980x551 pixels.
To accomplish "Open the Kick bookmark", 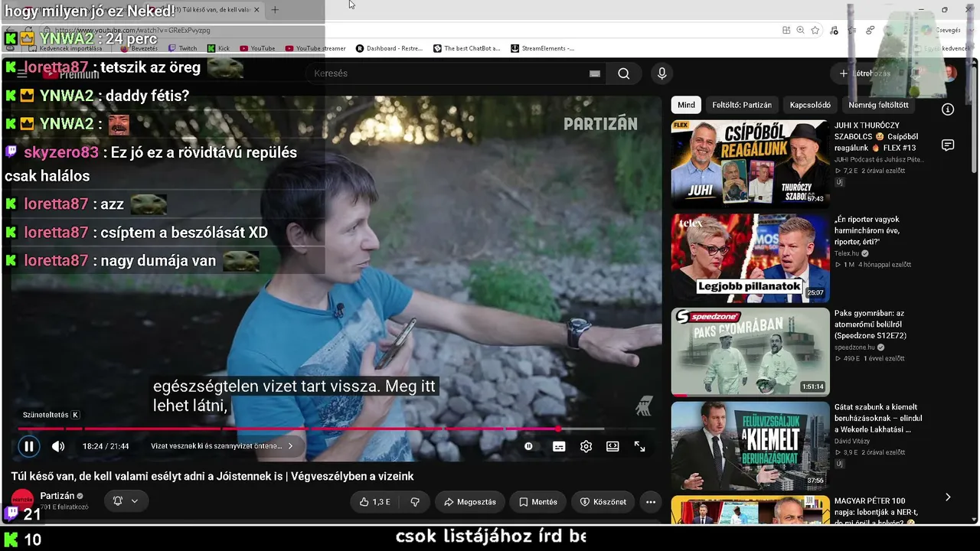I will click(218, 48).
